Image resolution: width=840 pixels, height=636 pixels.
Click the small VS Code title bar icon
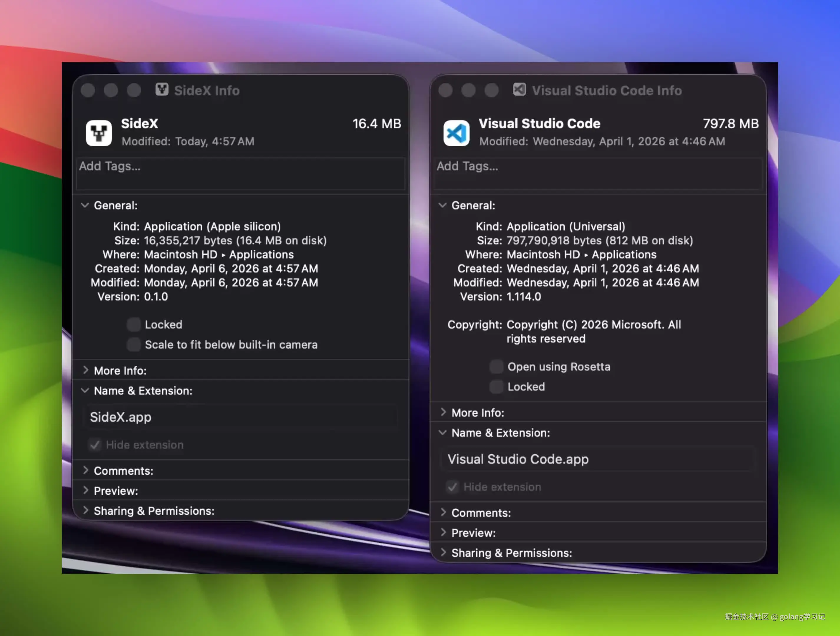[519, 90]
